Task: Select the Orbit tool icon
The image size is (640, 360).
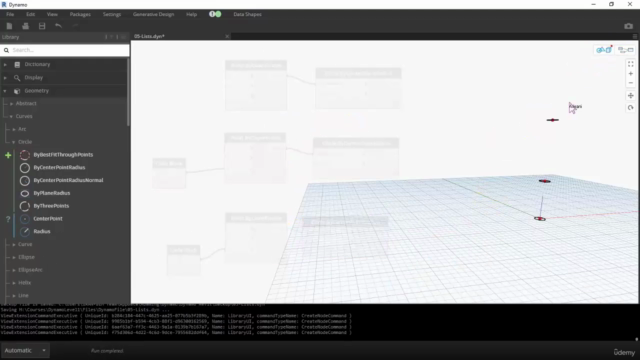Action: click(631, 108)
